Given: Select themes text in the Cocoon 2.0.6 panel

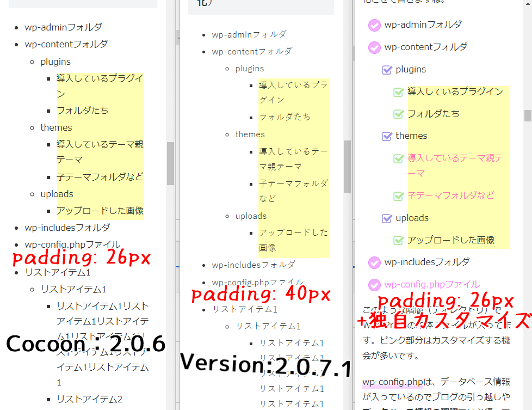Looking at the screenshot, I should [x=57, y=127].
